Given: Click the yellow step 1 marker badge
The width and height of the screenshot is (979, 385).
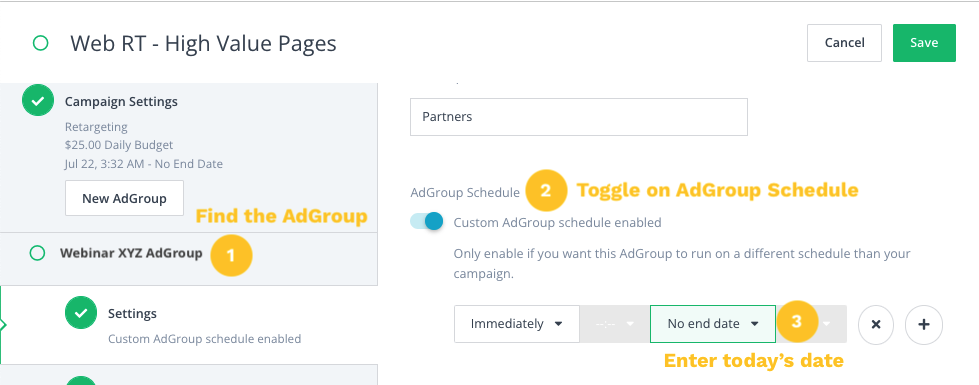Looking at the screenshot, I should (231, 255).
